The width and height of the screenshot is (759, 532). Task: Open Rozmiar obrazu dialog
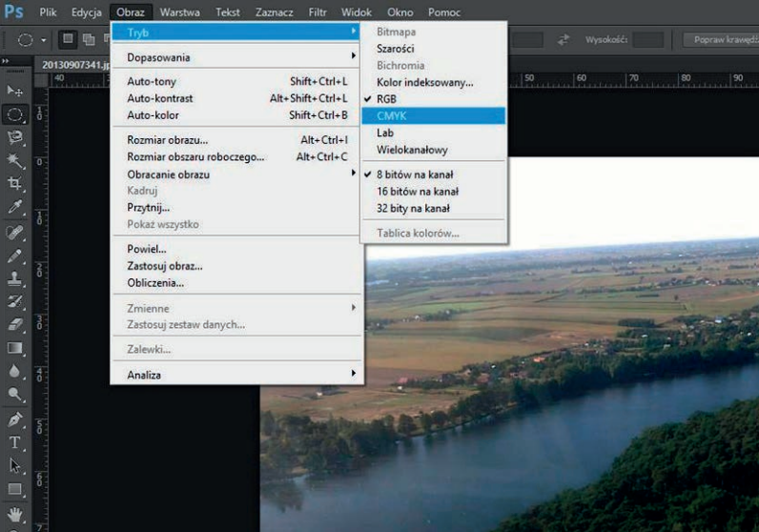[x=167, y=140]
